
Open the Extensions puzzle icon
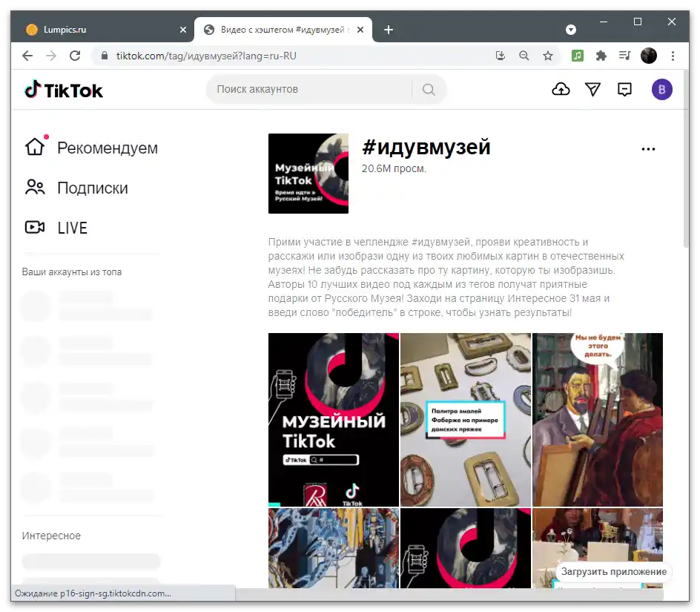601,56
